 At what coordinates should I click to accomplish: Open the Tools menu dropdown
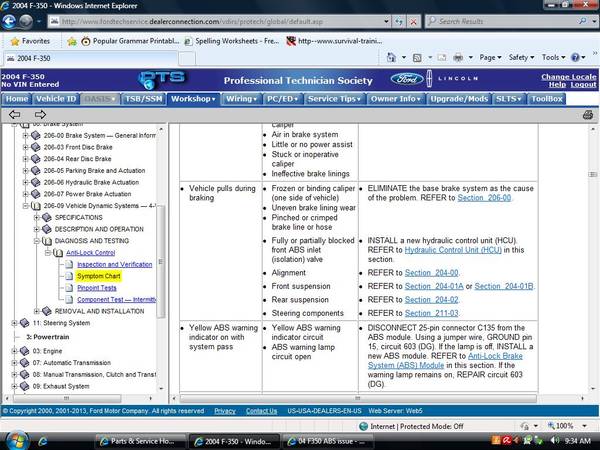pos(553,58)
